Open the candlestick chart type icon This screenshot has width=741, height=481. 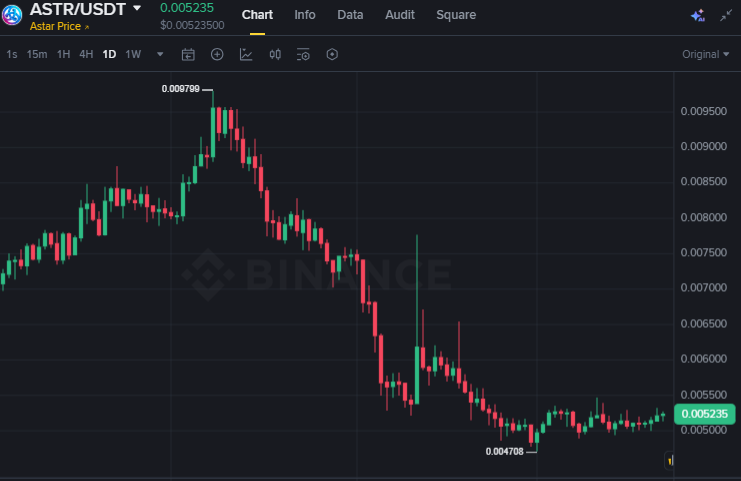coord(275,54)
